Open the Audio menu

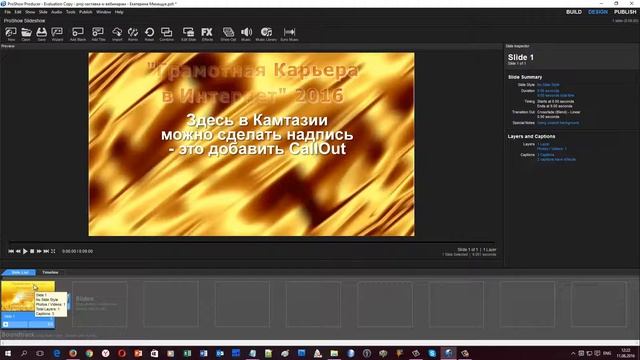click(57, 12)
